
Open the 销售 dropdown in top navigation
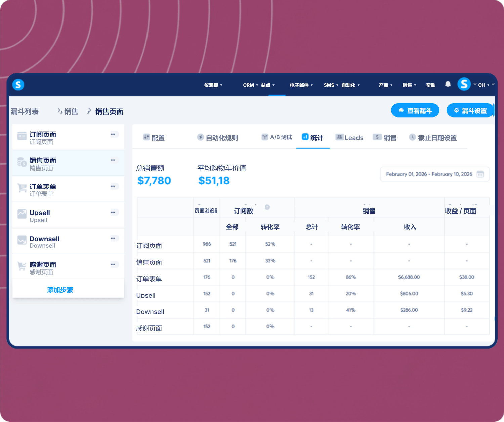click(x=409, y=85)
